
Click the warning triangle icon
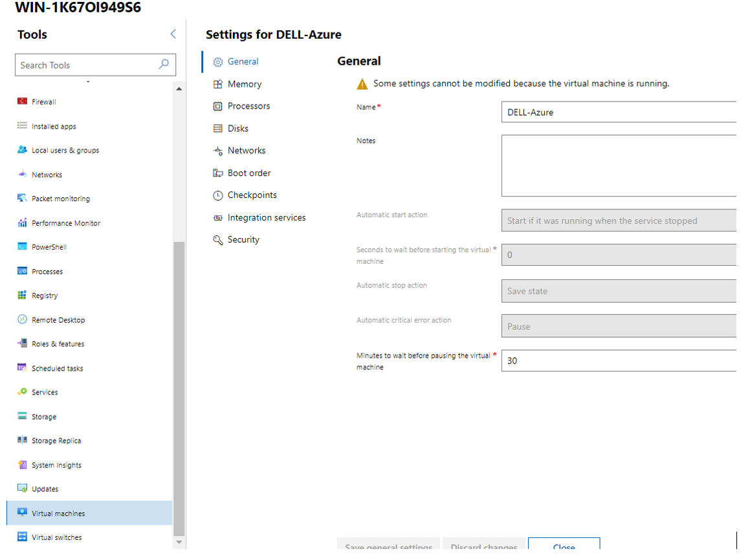click(x=362, y=84)
